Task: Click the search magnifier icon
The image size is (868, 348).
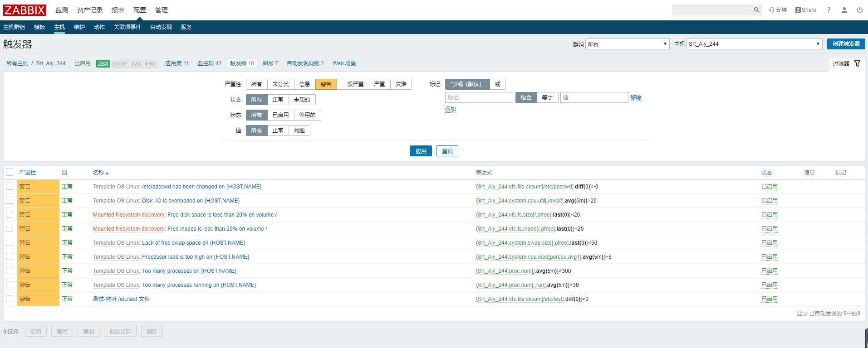Action: pyautogui.click(x=756, y=10)
